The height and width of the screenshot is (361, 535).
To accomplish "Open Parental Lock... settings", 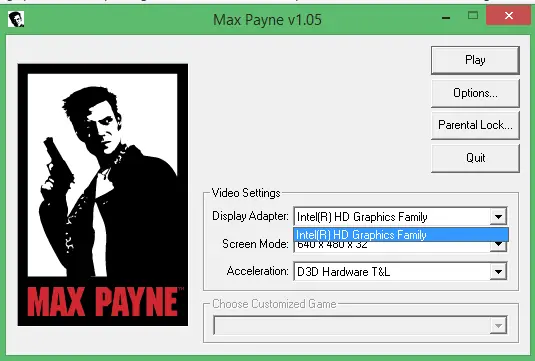I will point(475,125).
